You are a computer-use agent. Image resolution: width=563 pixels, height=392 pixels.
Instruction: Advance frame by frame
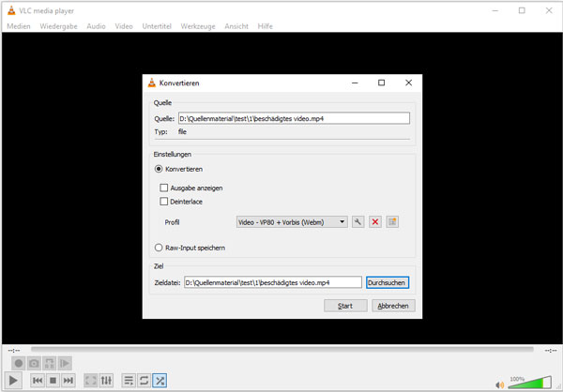point(65,363)
